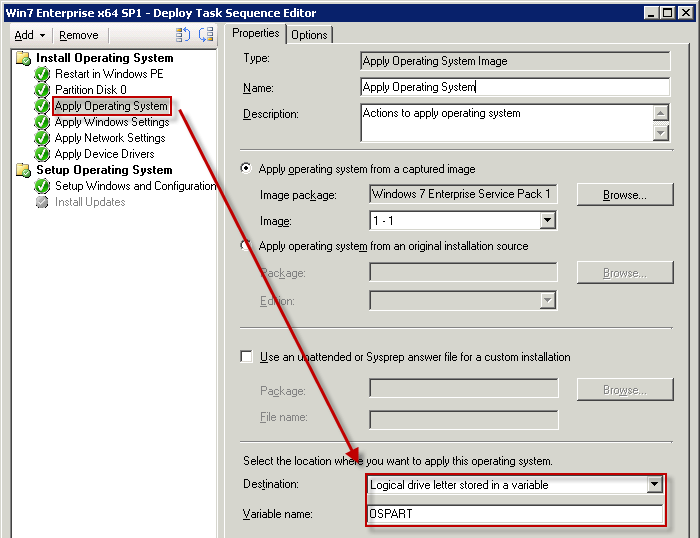
Task: Select the Apply Device Drivers step
Action: pos(104,154)
